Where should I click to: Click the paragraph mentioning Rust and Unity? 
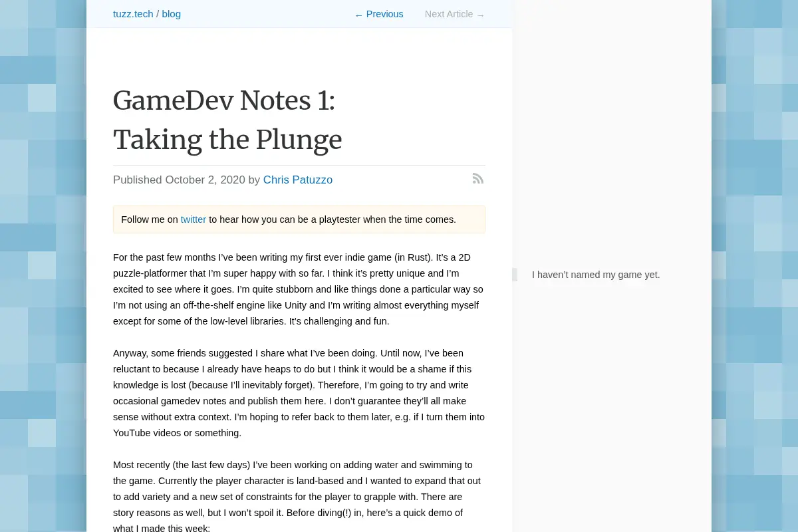point(299,289)
